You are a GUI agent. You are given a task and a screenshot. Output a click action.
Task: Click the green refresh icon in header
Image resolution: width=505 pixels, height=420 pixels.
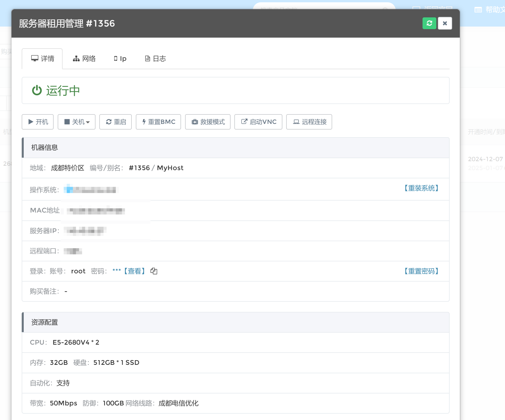[429, 23]
